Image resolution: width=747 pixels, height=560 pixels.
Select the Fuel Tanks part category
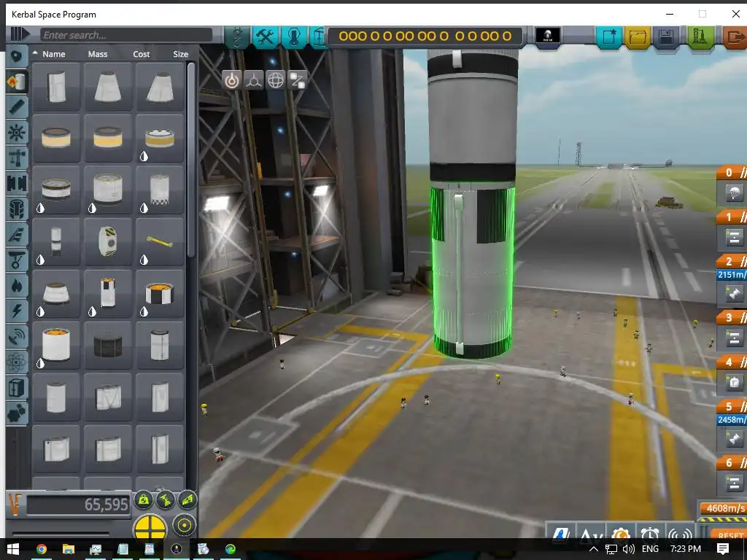tap(17, 82)
